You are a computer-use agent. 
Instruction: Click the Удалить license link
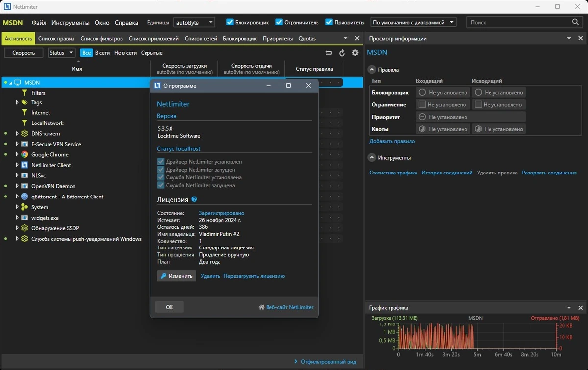(x=211, y=276)
